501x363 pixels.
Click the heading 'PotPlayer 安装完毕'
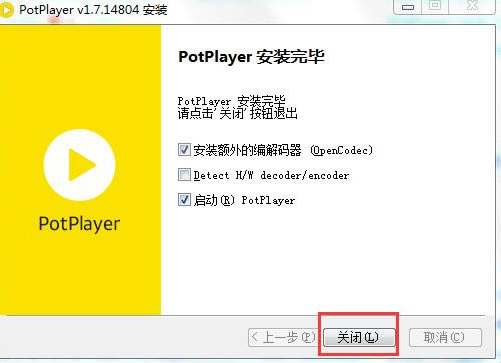point(251,57)
